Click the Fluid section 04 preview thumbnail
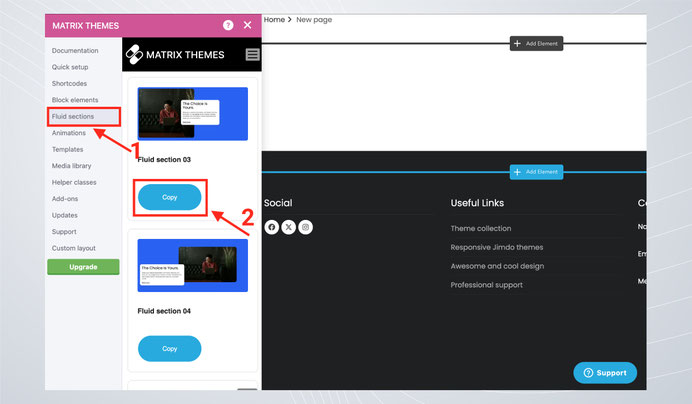Image resolution: width=692 pixels, height=404 pixels. click(x=192, y=265)
